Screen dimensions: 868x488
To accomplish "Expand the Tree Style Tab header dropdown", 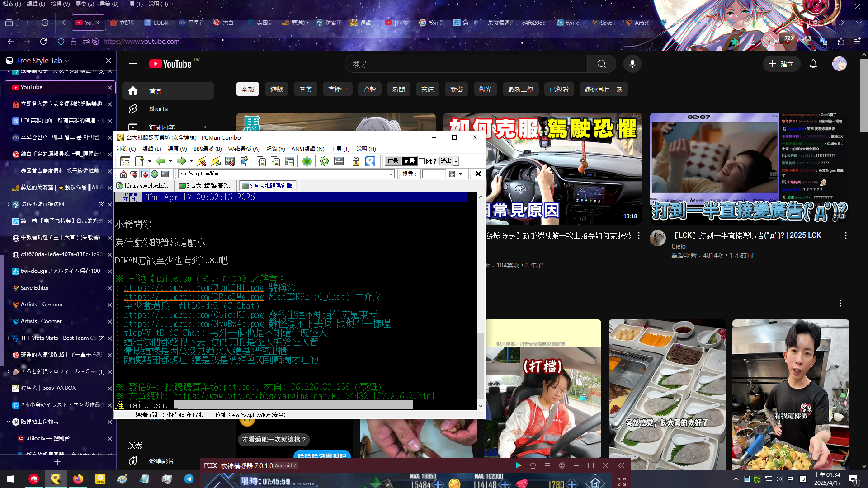I will (x=67, y=61).
